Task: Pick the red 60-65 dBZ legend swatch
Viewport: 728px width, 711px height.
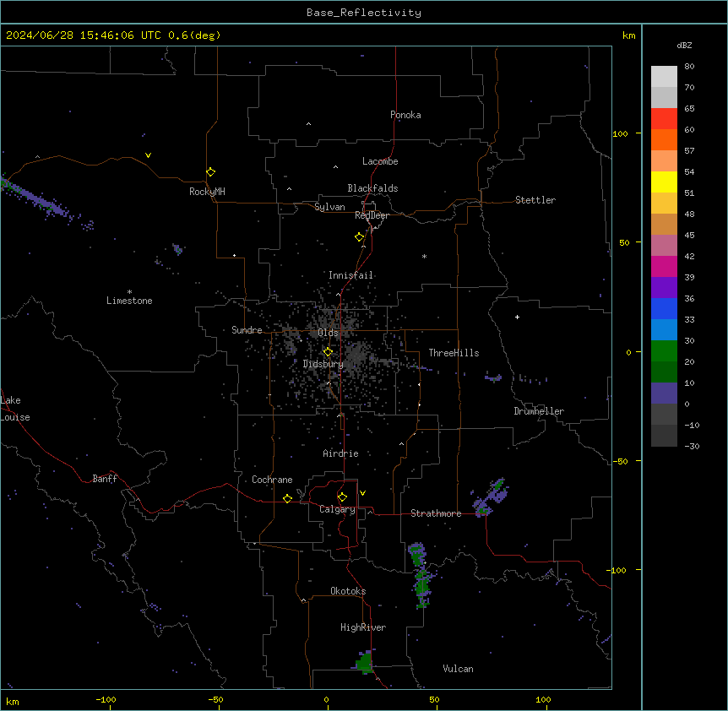Action: coord(664,119)
